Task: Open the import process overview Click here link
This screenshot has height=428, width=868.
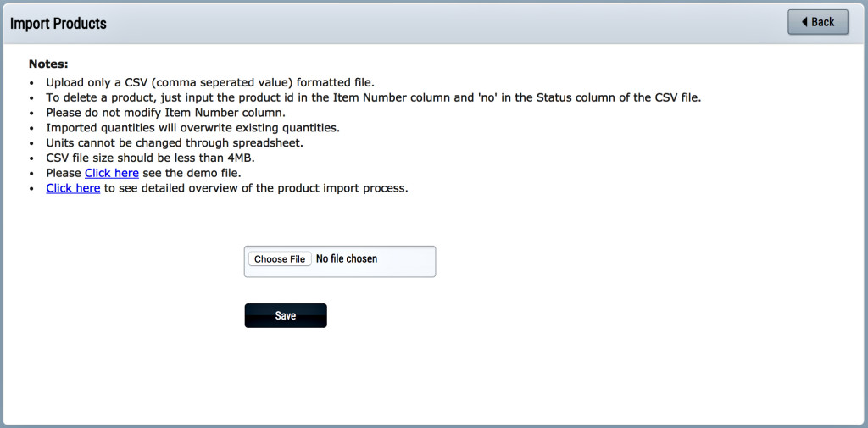Action: 73,187
